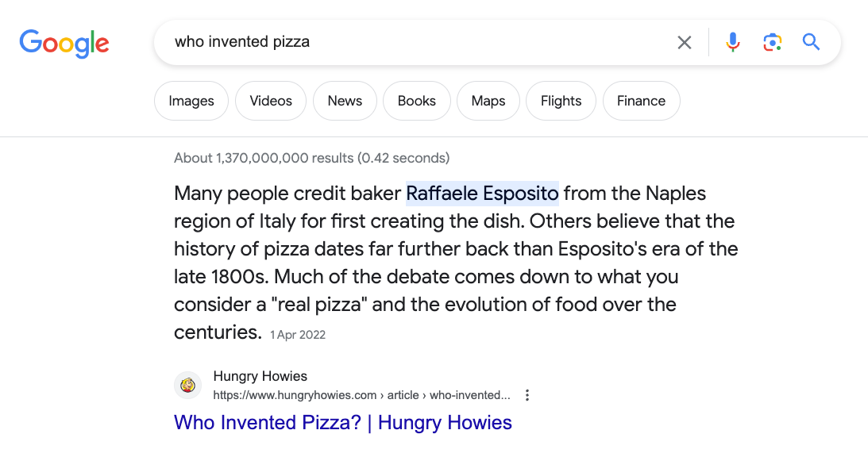Open "Who Invented Pizza? | Hungry Howies" link
868x457 pixels.
click(x=343, y=423)
